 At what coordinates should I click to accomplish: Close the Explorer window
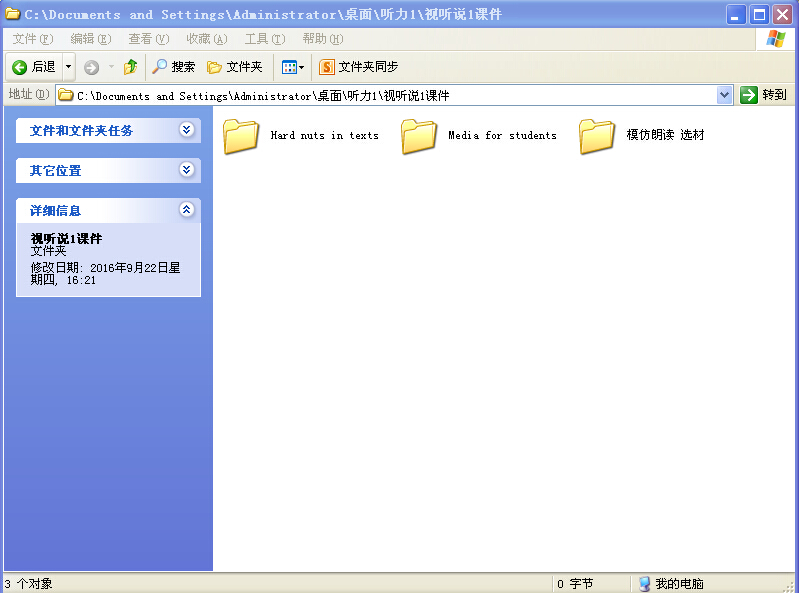782,15
